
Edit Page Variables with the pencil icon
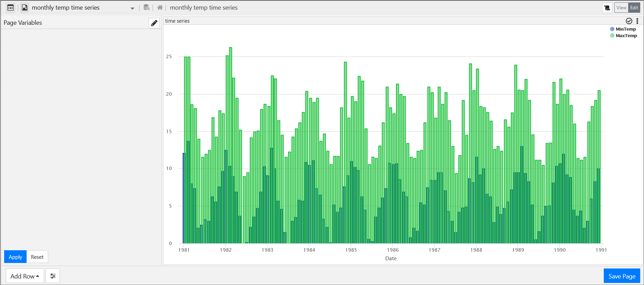[x=154, y=23]
